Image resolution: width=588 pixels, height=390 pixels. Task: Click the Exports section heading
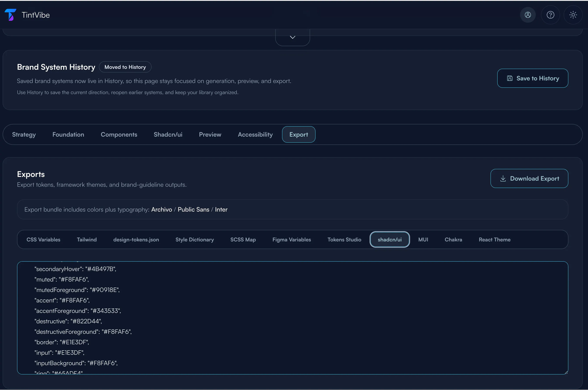(x=31, y=174)
